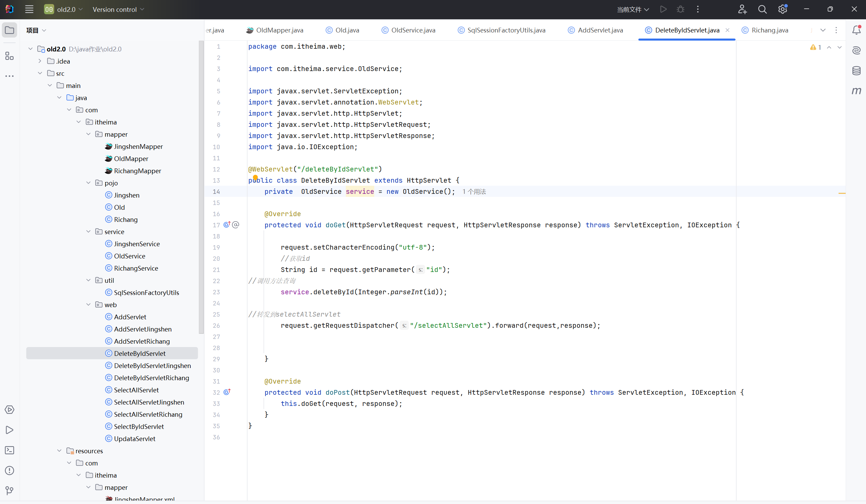
Task: Collapse the web package folder
Action: [x=88, y=304]
